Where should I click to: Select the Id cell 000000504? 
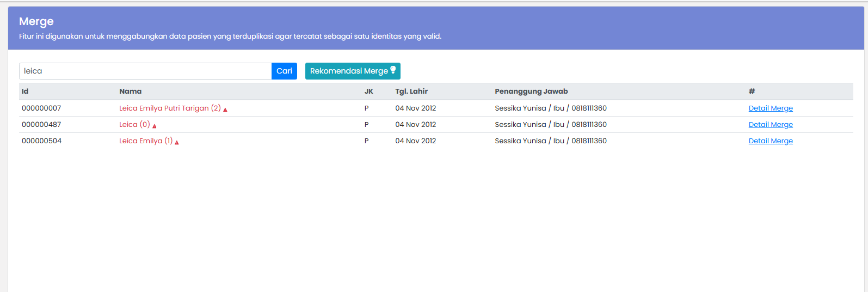coord(41,141)
